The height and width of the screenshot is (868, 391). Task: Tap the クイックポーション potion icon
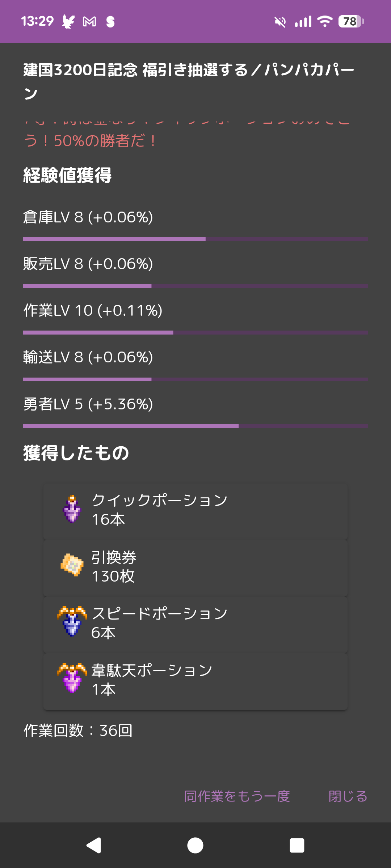[72, 509]
